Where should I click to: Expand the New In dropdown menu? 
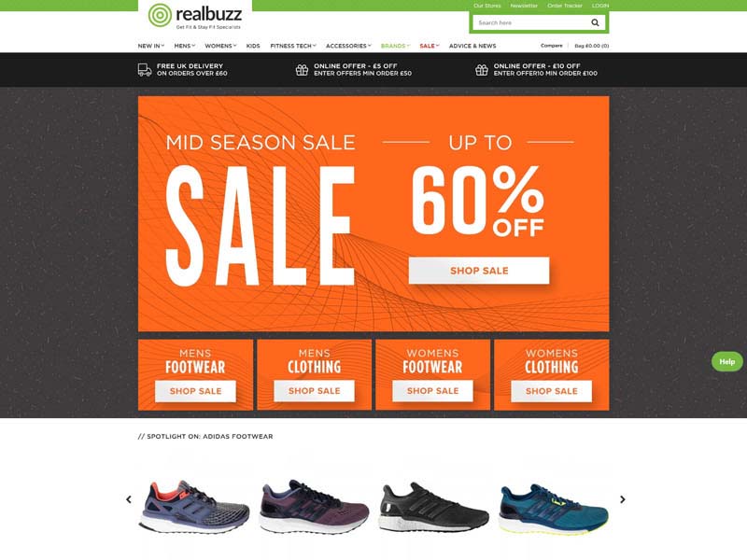tap(151, 46)
